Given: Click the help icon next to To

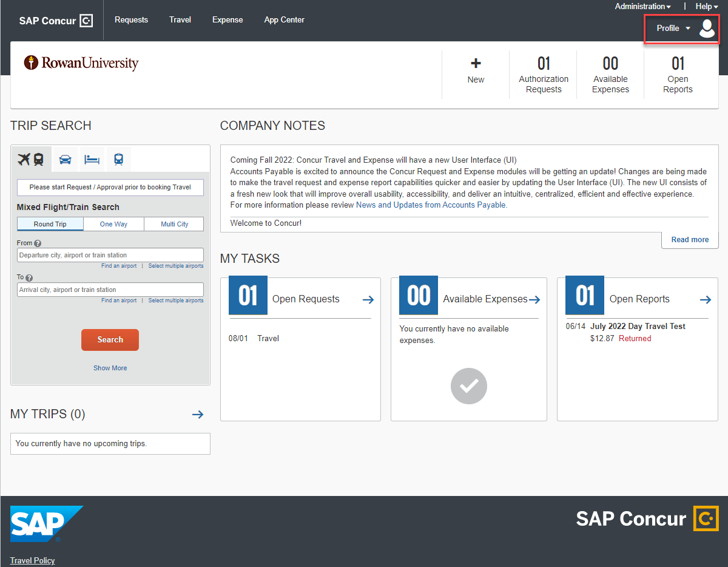Looking at the screenshot, I should pyautogui.click(x=29, y=278).
